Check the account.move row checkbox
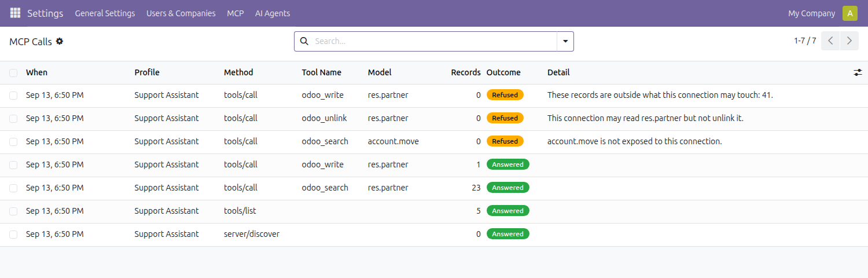 click(13, 141)
